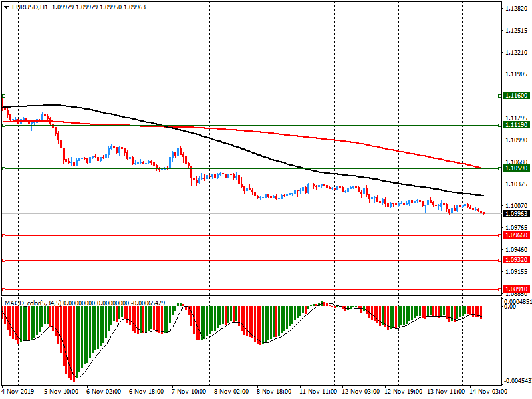This screenshot has height=399, width=532.
Task: Click the 7 Nov 10:00 time axis label
Action: point(189,392)
